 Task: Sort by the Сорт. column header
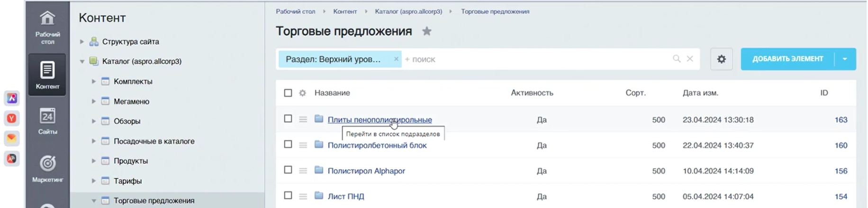click(x=635, y=93)
